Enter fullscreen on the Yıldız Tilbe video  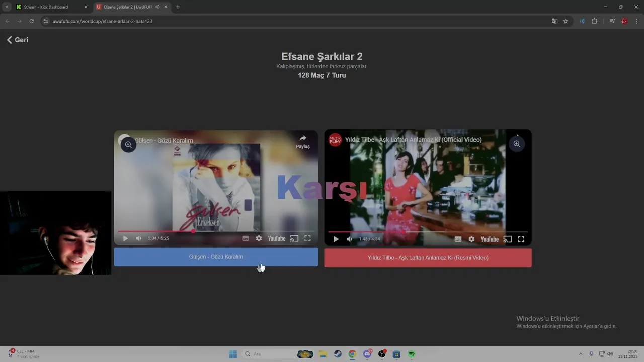click(x=521, y=239)
